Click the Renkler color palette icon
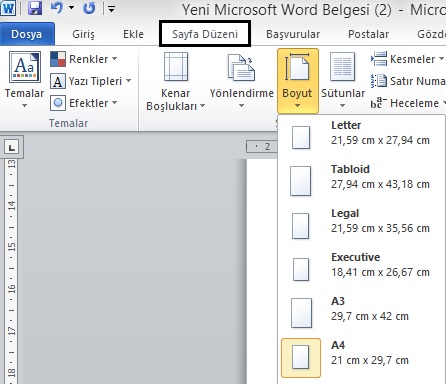446x384 pixels. pyautogui.click(x=58, y=59)
